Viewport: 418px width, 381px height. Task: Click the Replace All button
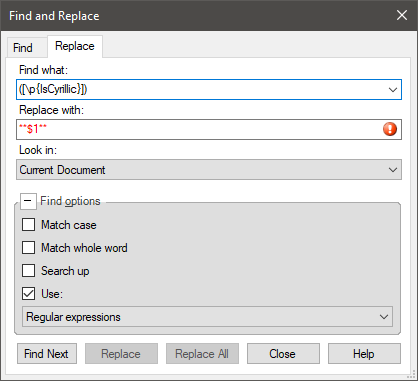tap(202, 354)
